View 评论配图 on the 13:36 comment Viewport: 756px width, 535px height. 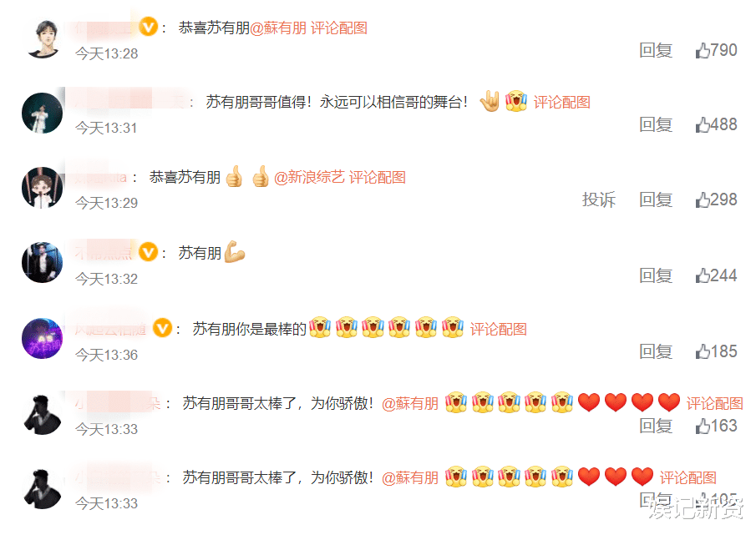pyautogui.click(x=498, y=330)
